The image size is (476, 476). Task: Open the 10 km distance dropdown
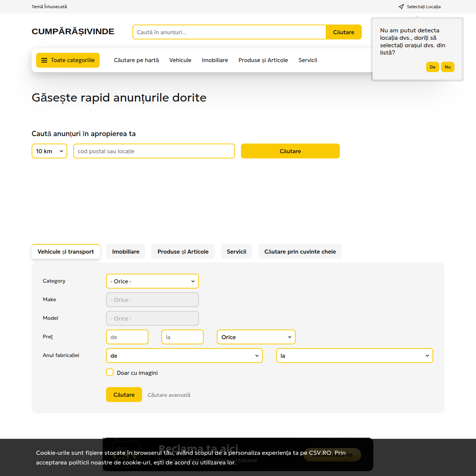click(49, 151)
